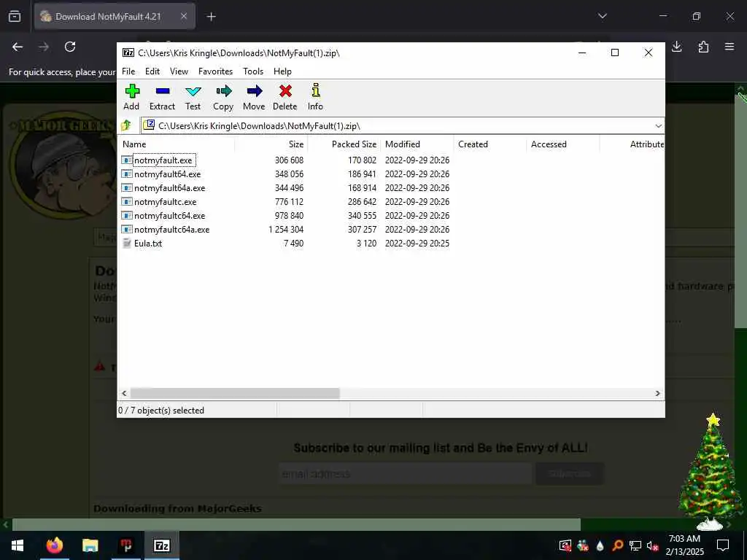
Task: Click the scroll-left arrow of the file list
Action: [124, 393]
